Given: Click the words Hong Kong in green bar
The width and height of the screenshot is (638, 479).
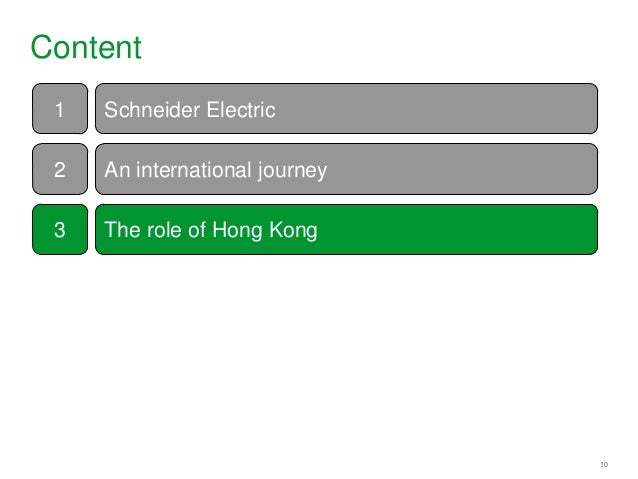Looking at the screenshot, I should [264, 230].
